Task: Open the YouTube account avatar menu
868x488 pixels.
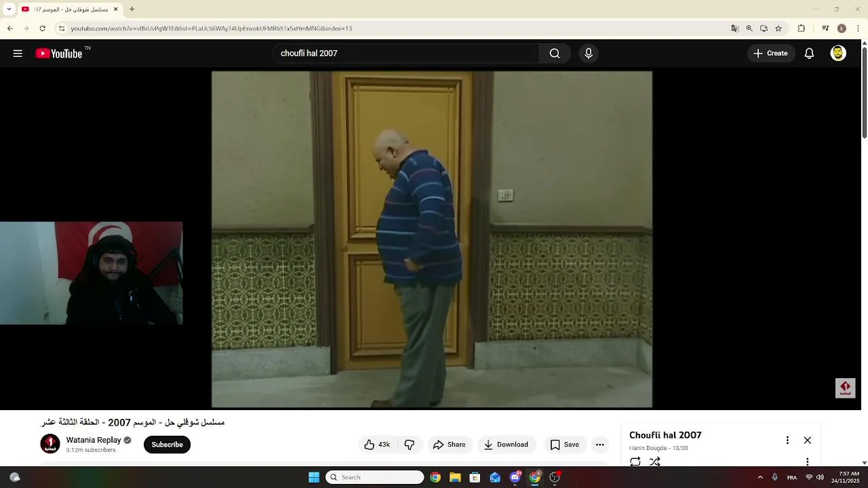Action: pos(838,54)
